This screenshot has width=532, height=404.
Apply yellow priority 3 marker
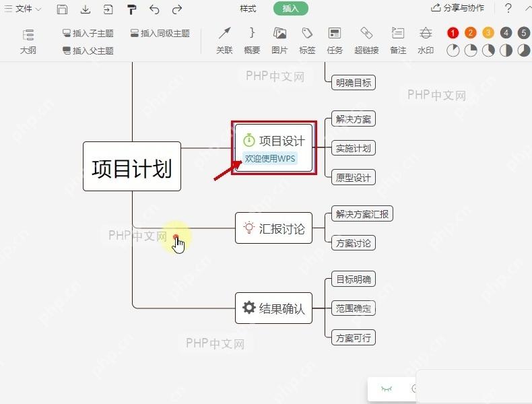(x=488, y=33)
